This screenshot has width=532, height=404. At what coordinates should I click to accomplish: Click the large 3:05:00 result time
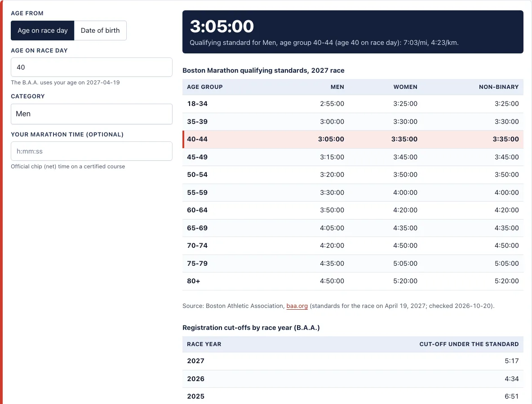coord(222,26)
